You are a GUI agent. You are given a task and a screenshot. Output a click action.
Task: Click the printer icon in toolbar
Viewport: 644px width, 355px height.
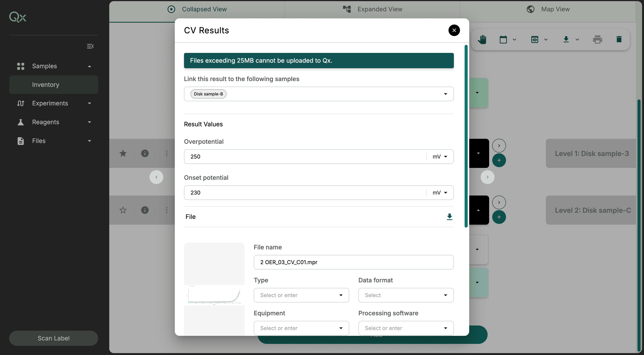tap(597, 39)
